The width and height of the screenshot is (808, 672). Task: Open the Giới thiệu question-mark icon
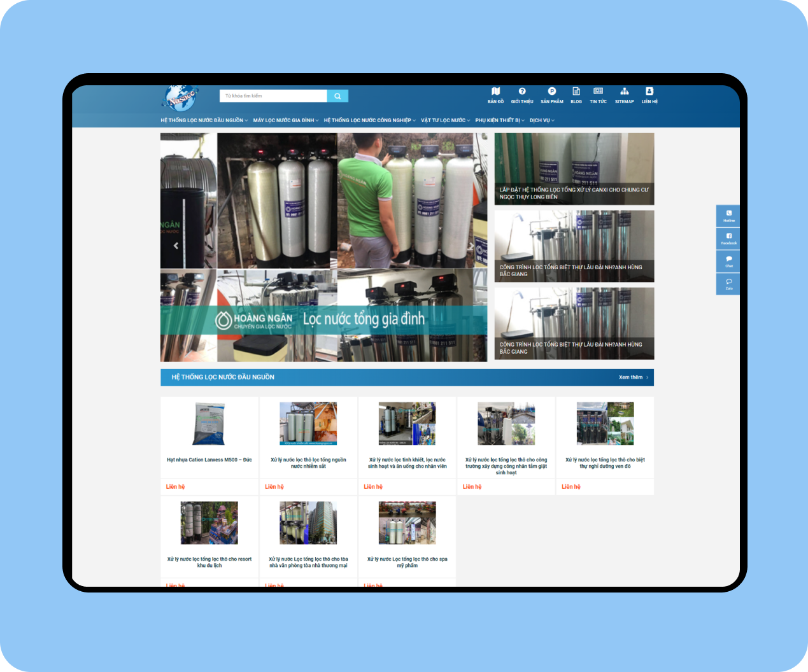522,95
